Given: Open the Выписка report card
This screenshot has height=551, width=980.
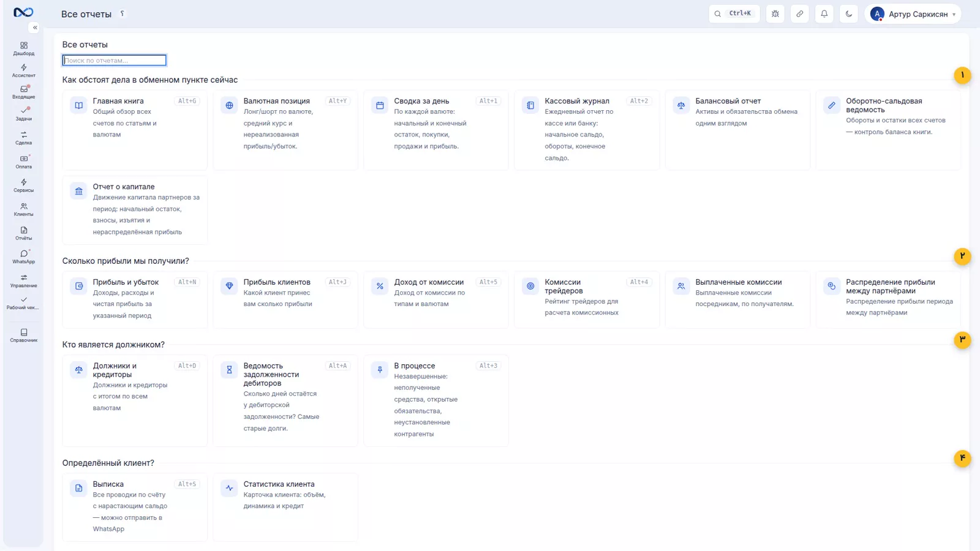Looking at the screenshot, I should [135, 507].
